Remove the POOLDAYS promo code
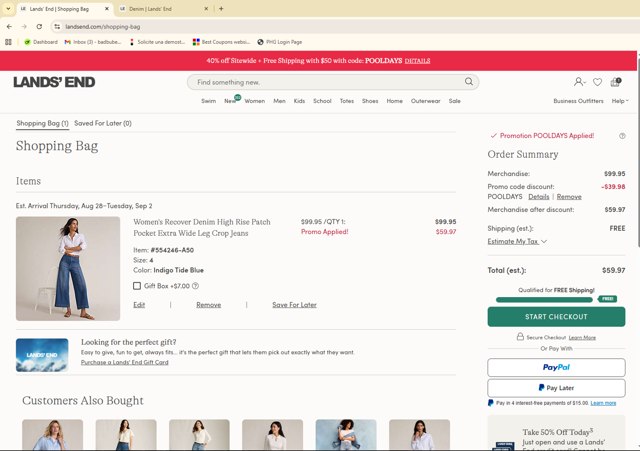 coord(569,197)
